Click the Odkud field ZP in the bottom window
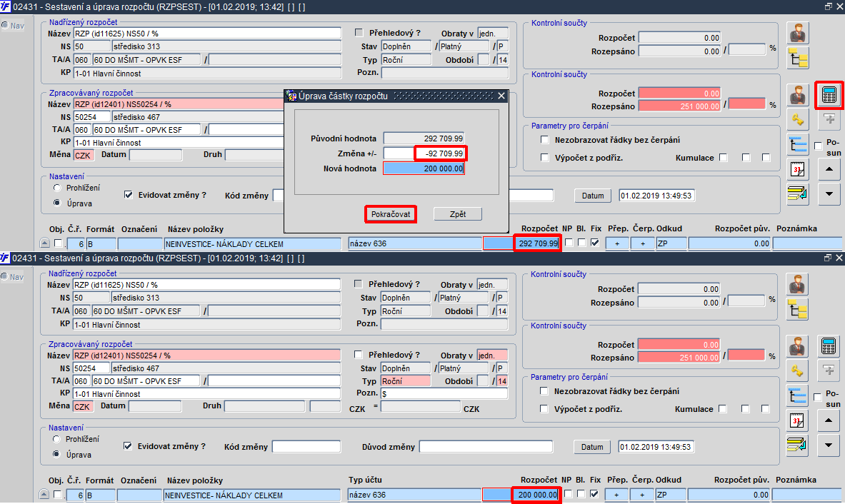Viewport: 845px width, 504px height. (x=671, y=495)
